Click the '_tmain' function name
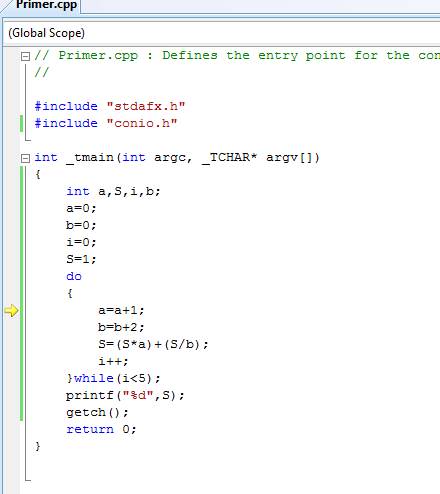 pos(90,158)
